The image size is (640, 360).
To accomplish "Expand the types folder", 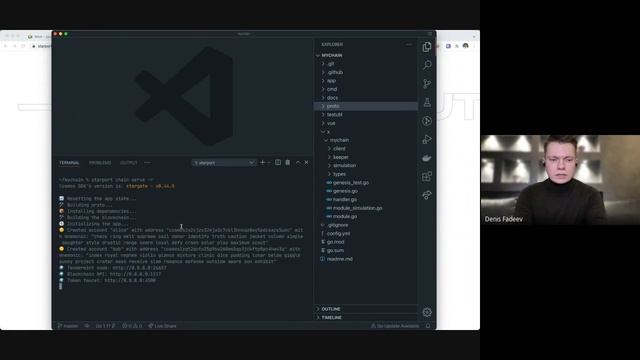I will click(x=366, y=174).
